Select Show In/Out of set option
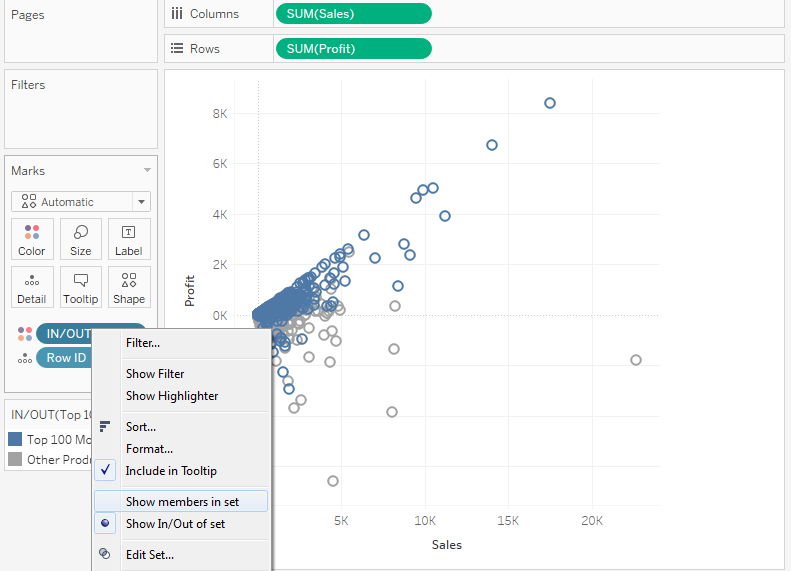Image resolution: width=791 pixels, height=571 pixels. (175, 524)
